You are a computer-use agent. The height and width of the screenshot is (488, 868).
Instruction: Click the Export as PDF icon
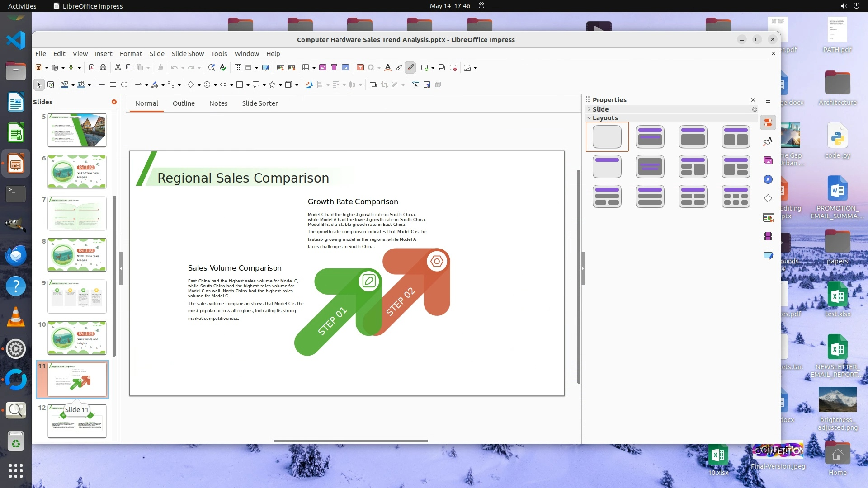click(92, 68)
